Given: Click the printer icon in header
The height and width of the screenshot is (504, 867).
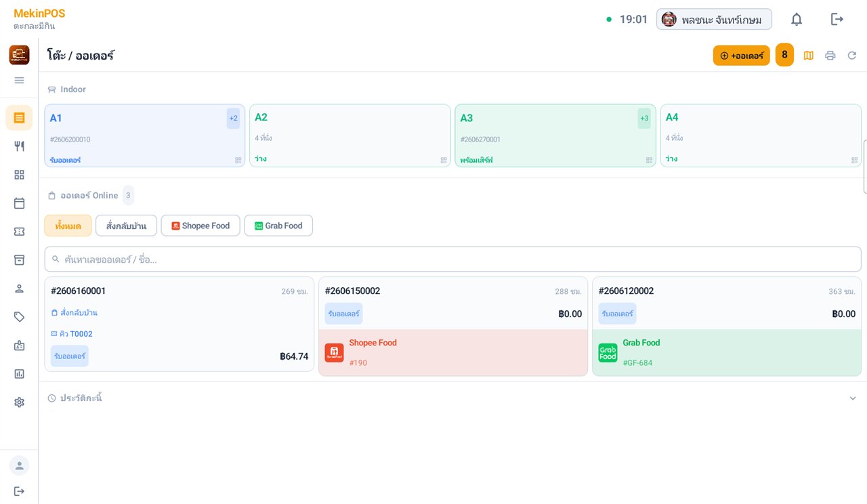Looking at the screenshot, I should click(830, 56).
